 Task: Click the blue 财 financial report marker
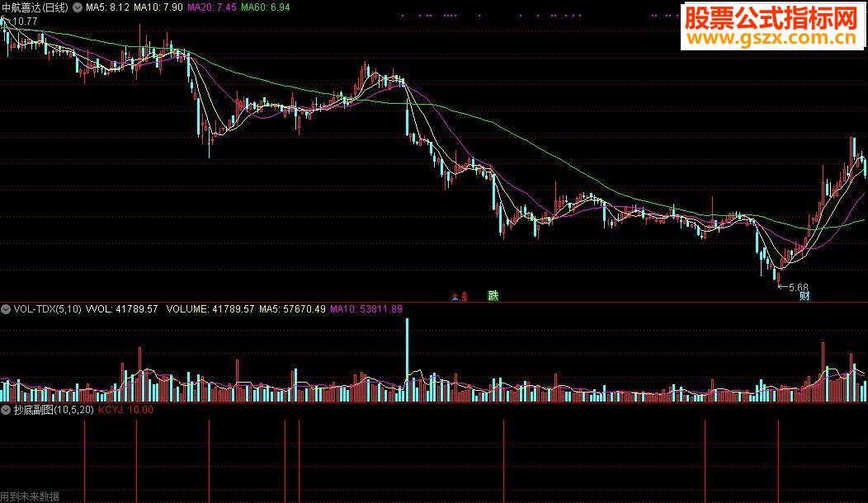click(804, 296)
